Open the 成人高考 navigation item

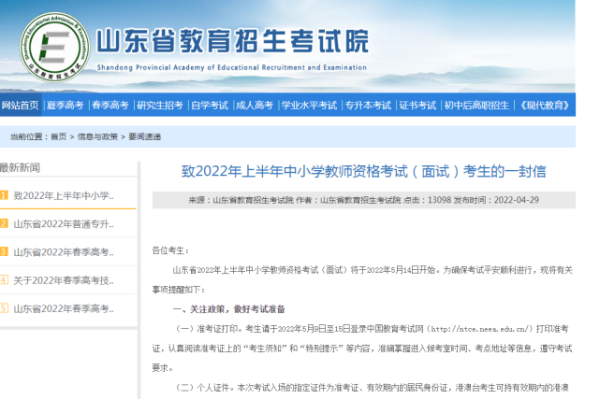254,105
